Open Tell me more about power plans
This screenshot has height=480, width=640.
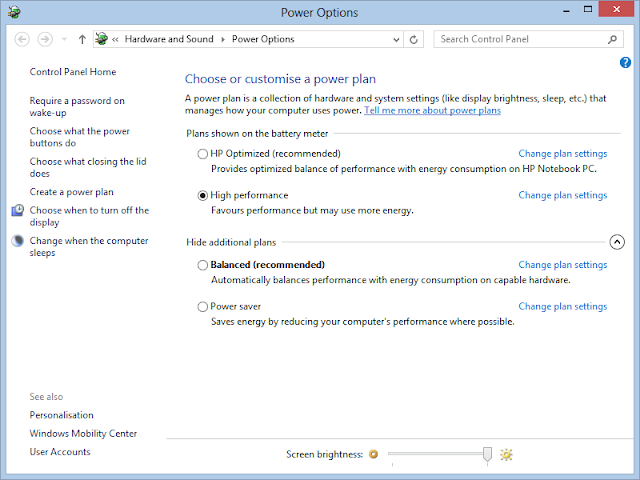pos(432,111)
